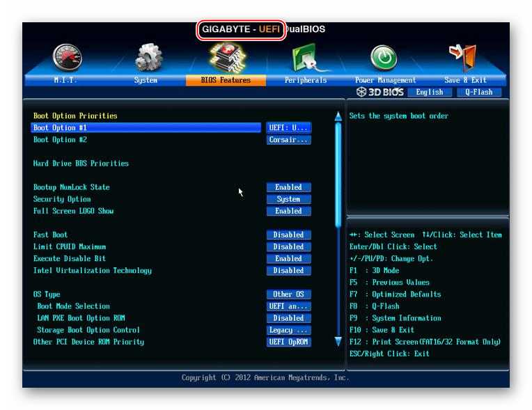532x410 pixels.
Task: Toggle Bootup NumLock State Enabled value
Action: coord(288,187)
